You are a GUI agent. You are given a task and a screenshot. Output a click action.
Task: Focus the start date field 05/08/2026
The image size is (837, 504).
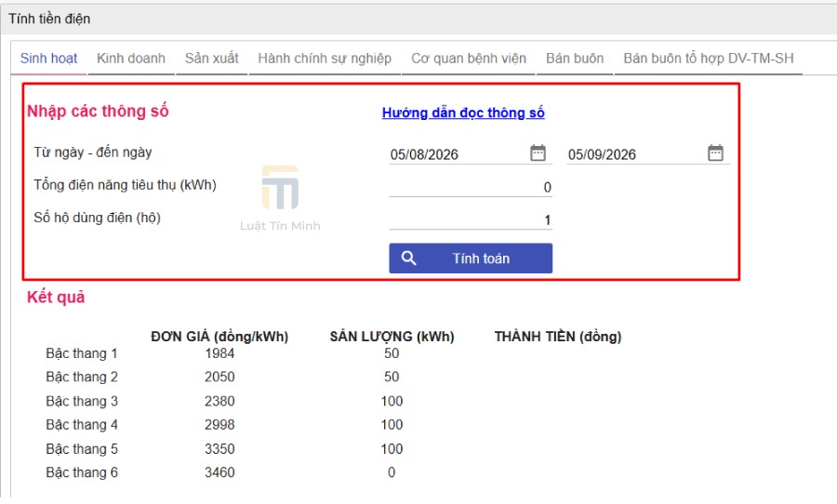coord(459,154)
